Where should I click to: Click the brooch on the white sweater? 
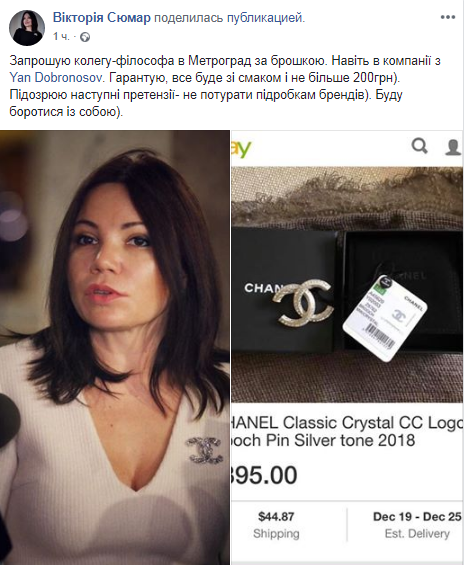204,450
